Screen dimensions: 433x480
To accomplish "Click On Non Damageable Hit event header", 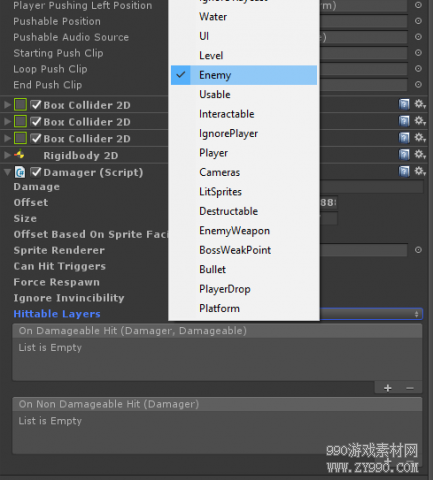I will [x=217, y=404].
